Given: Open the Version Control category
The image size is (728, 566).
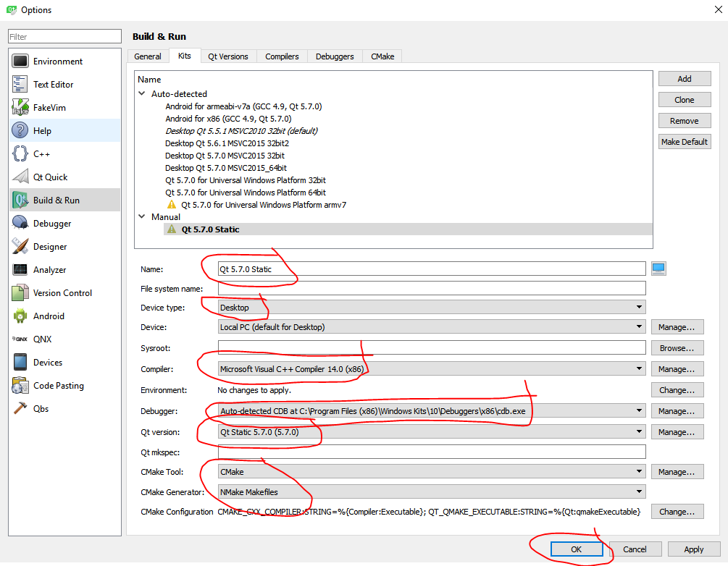Looking at the screenshot, I should pyautogui.click(x=64, y=292).
